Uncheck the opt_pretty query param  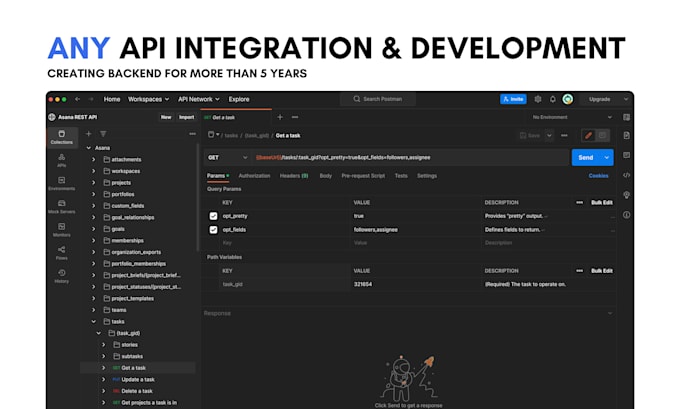pyautogui.click(x=213, y=216)
